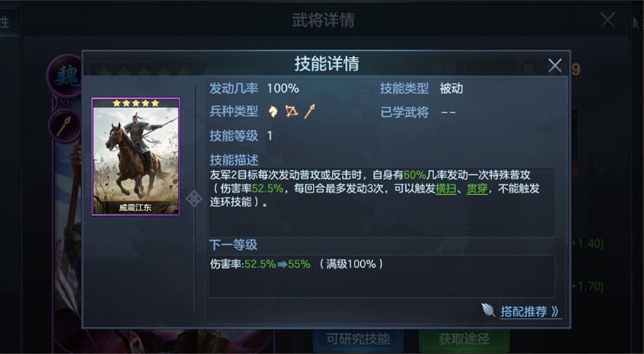This screenshot has height=354, width=644.
Task: Click the 下一等级 damage rate panel
Action: [x=382, y=276]
